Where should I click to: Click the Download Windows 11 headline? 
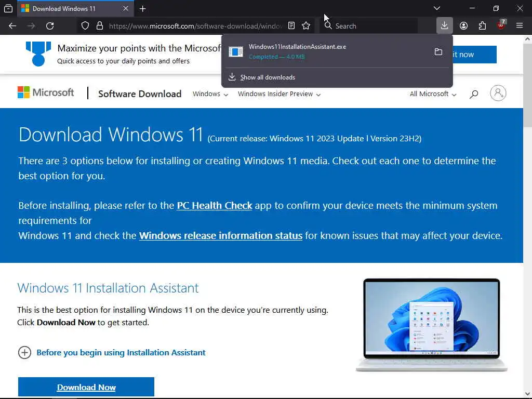[111, 135]
